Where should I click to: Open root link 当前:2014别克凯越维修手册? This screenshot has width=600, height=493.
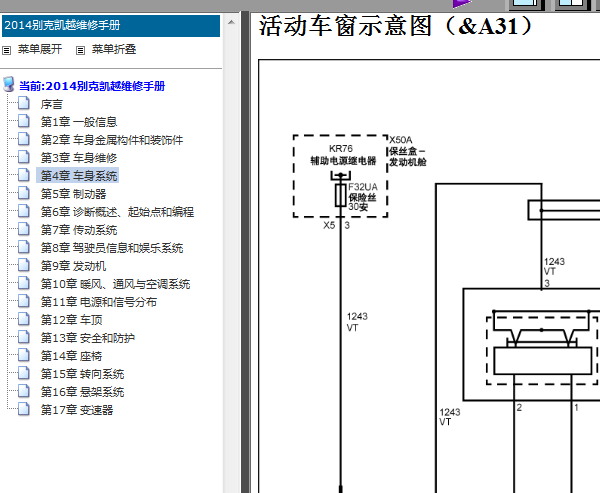pos(92,86)
